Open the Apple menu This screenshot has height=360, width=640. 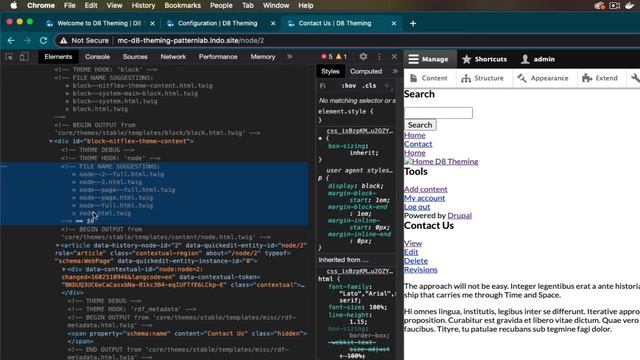13,5
